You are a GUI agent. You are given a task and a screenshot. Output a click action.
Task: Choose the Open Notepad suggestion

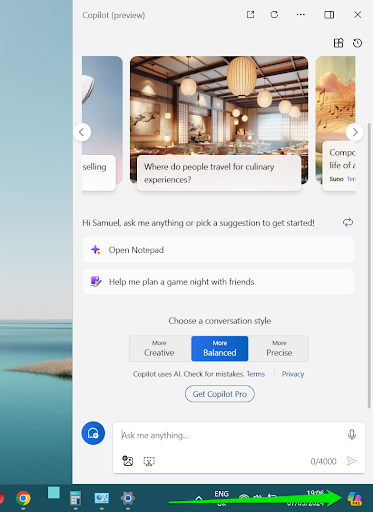pyautogui.click(x=218, y=250)
